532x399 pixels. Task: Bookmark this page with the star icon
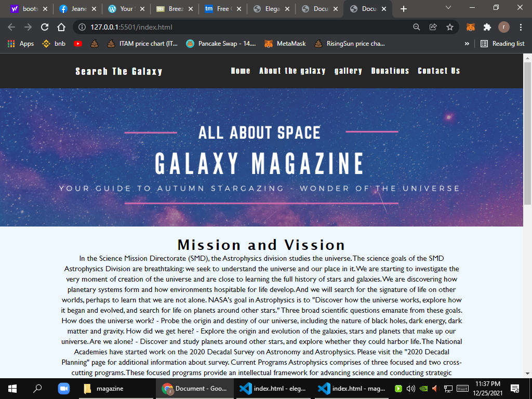pos(450,27)
